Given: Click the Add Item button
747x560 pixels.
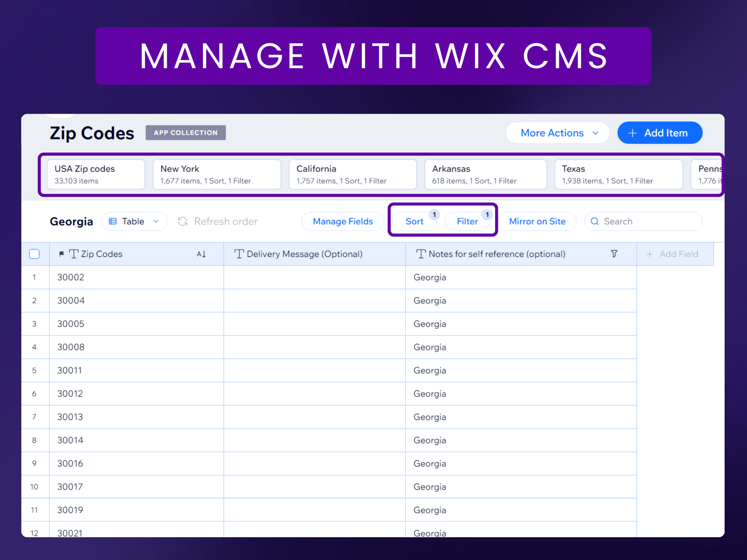Looking at the screenshot, I should click(660, 133).
